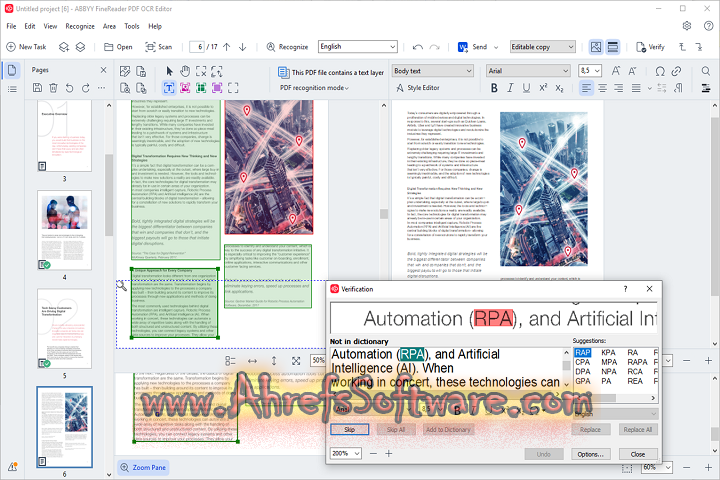This screenshot has width=720, height=480.
Task: Select the hand pan tool
Action: tap(185, 71)
